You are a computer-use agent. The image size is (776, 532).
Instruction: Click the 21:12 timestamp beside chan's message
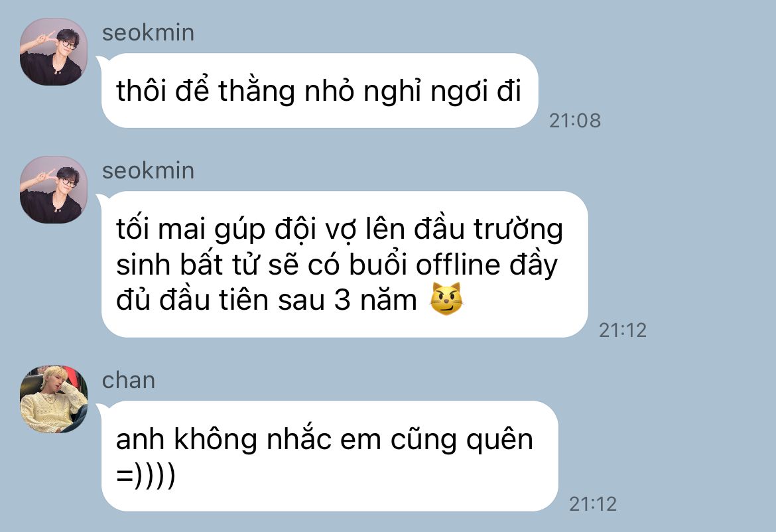tap(592, 503)
